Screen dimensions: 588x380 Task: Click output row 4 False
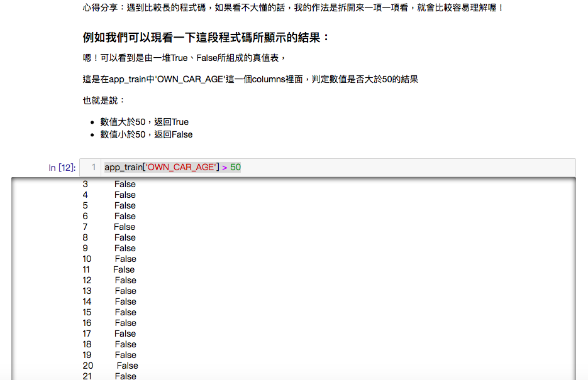pos(109,195)
